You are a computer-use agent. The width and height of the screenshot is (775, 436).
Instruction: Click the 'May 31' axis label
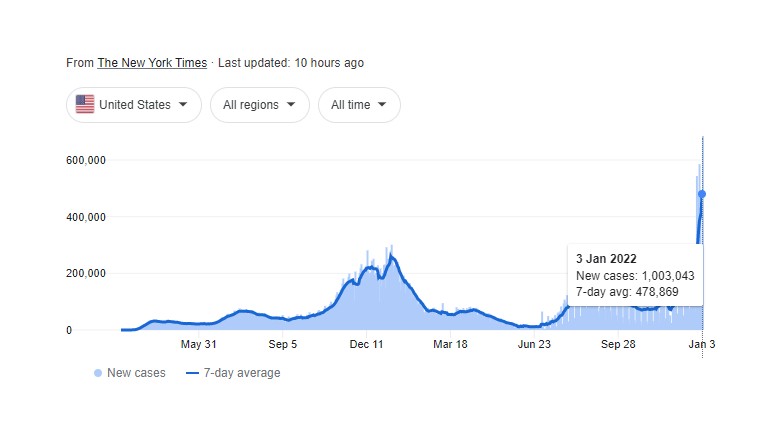pyautogui.click(x=199, y=344)
